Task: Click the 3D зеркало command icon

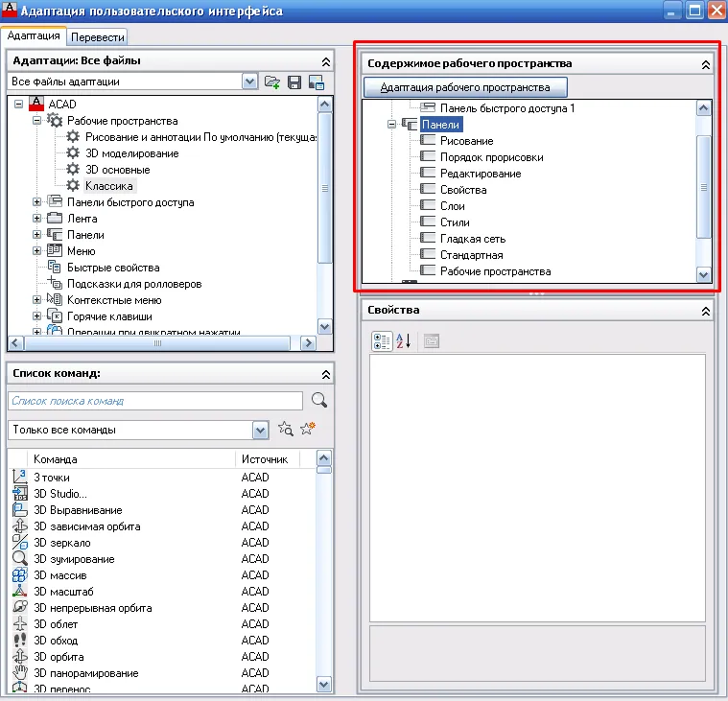Action: pyautogui.click(x=19, y=542)
